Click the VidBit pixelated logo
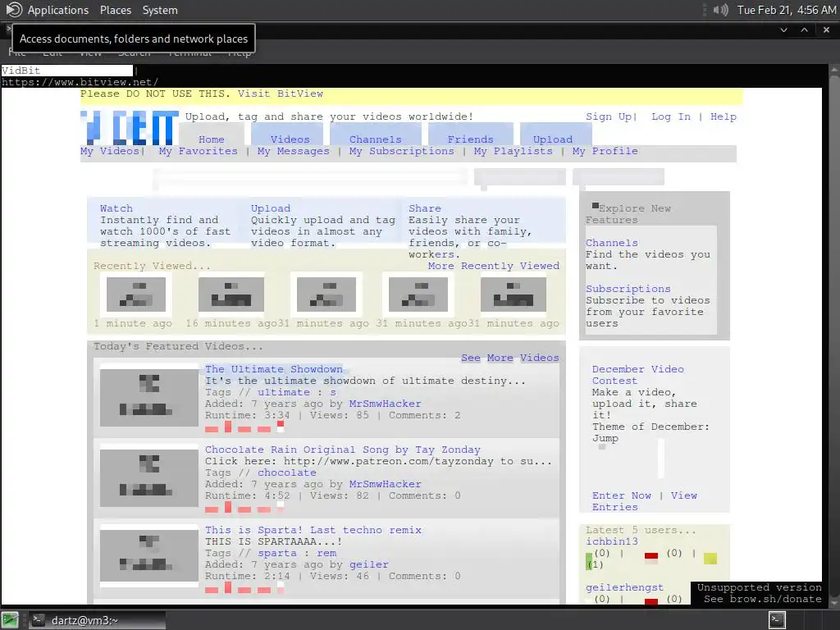This screenshot has height=630, width=840. 130,127
